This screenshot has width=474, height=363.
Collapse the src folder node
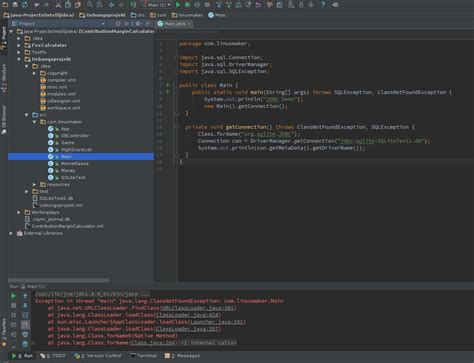pyautogui.click(x=27, y=115)
